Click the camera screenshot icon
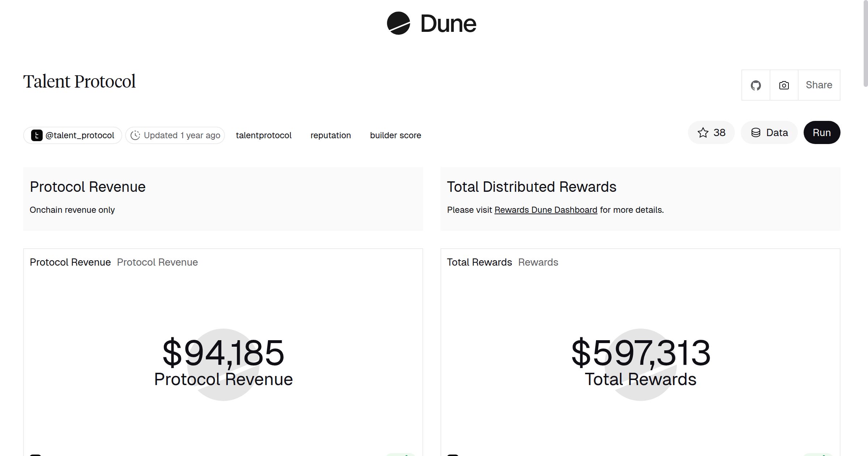 coord(784,85)
